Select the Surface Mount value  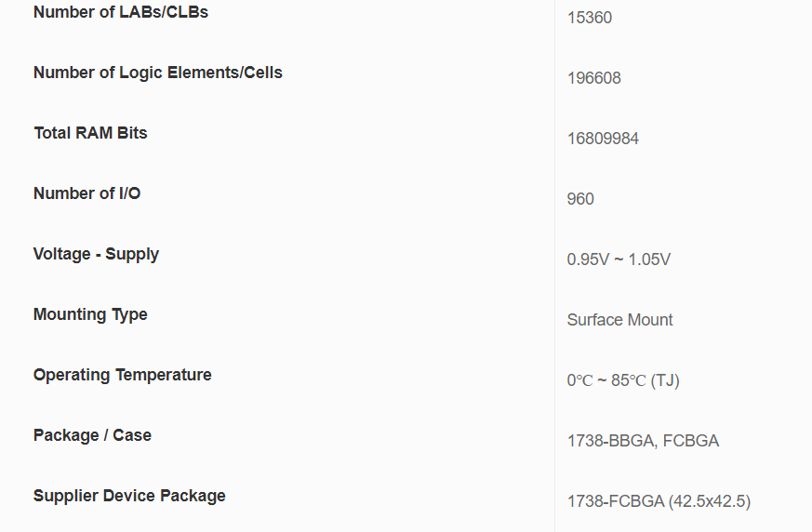619,320
